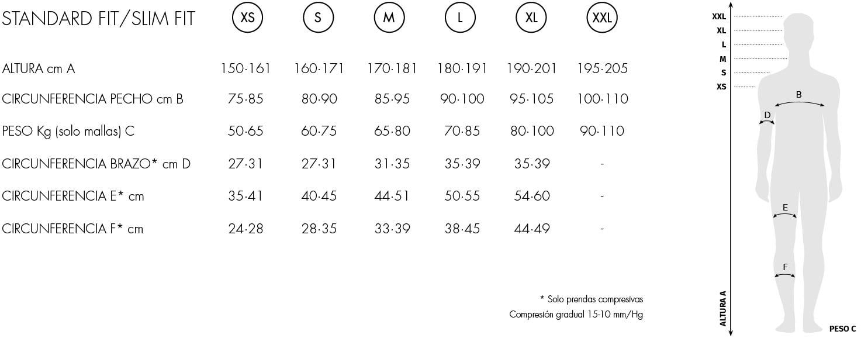Click the PESO C label under the figure

[842, 329]
